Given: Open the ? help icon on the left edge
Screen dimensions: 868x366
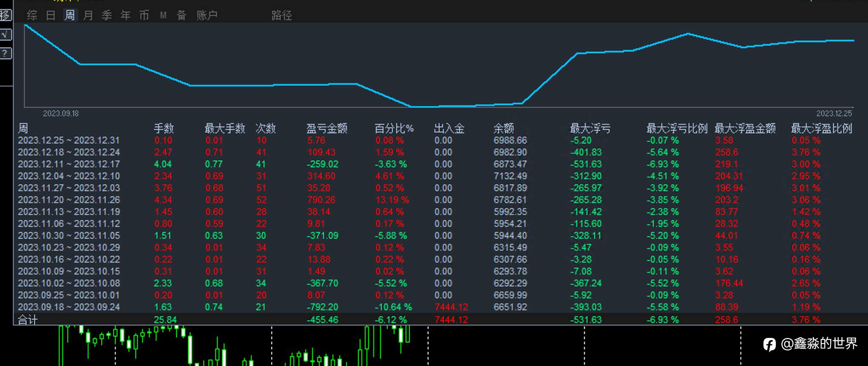Looking at the screenshot, I should (6, 54).
